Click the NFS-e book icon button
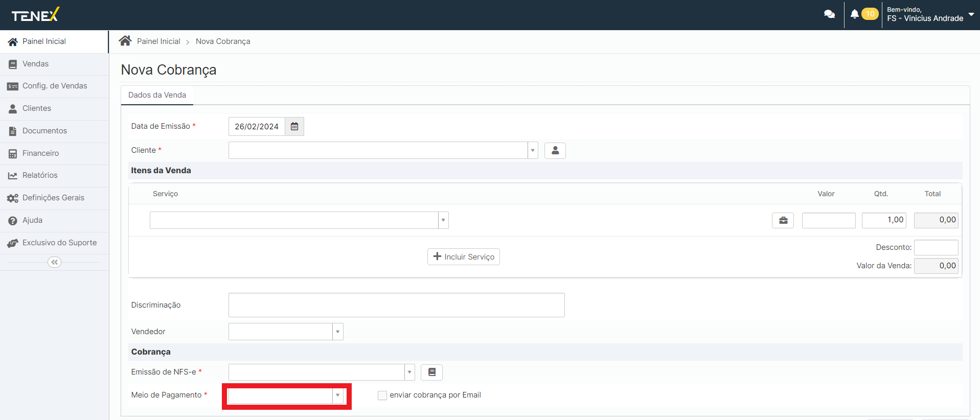This screenshot has width=980, height=420. click(x=431, y=372)
